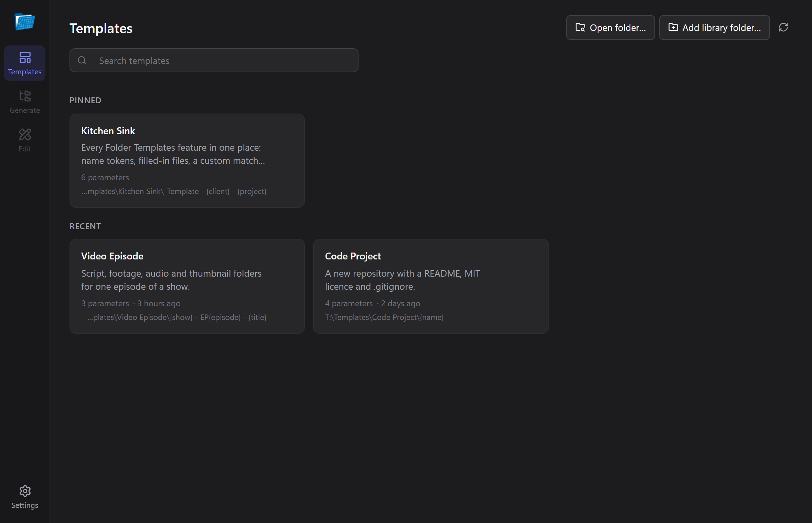Click the Add library folder... button
The height and width of the screenshot is (523, 812).
coord(714,28)
